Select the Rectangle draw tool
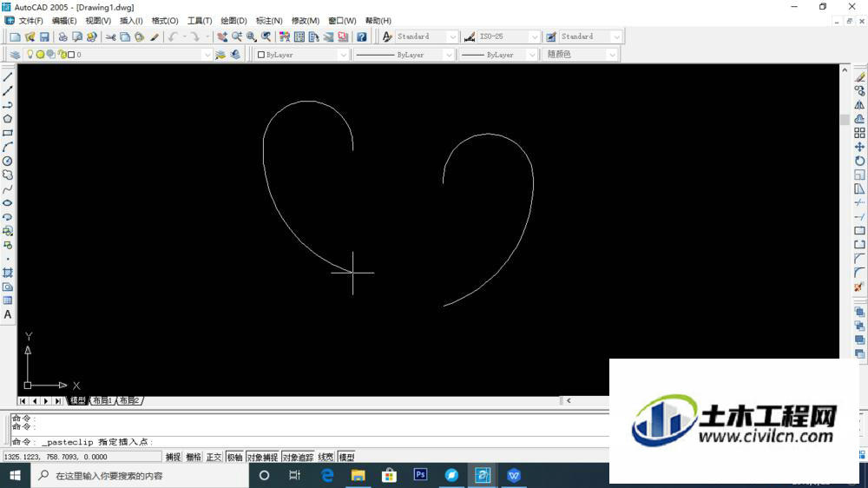868x488 pixels. pyautogui.click(x=8, y=133)
